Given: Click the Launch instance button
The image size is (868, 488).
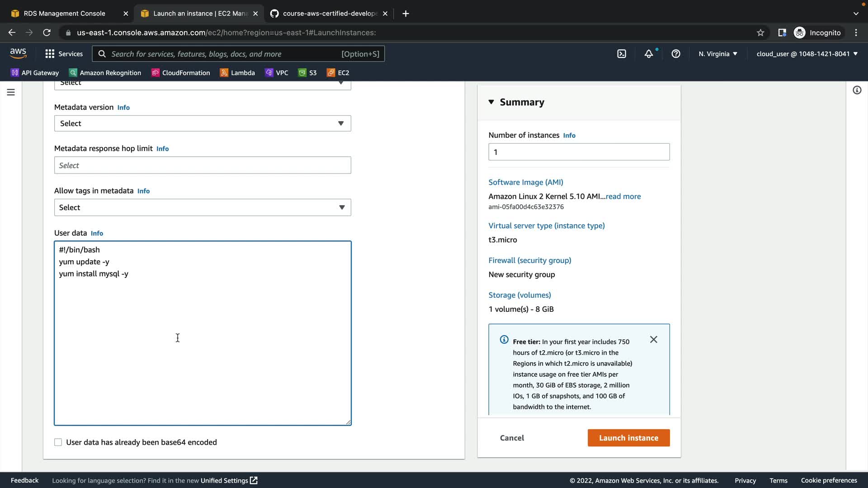Looking at the screenshot, I should [628, 438].
